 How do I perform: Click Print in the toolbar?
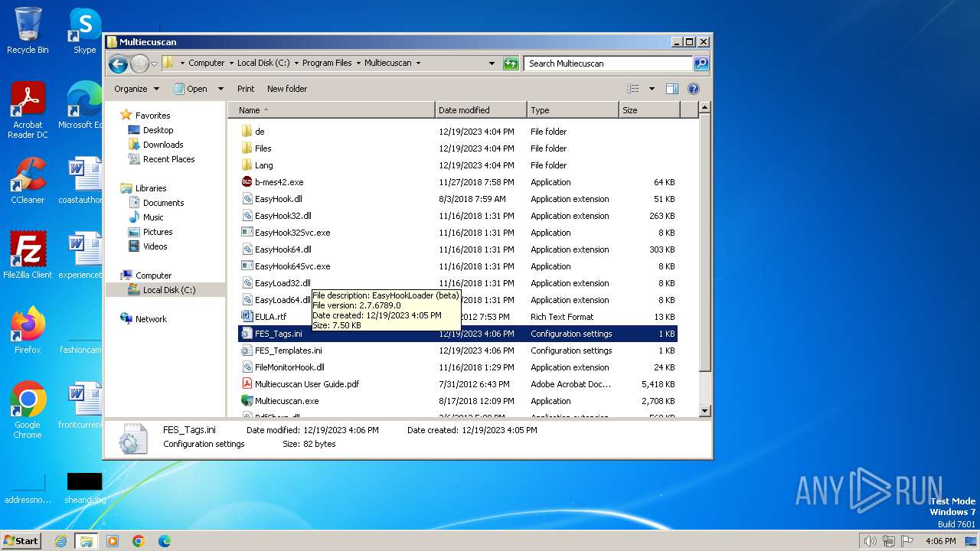coord(246,89)
